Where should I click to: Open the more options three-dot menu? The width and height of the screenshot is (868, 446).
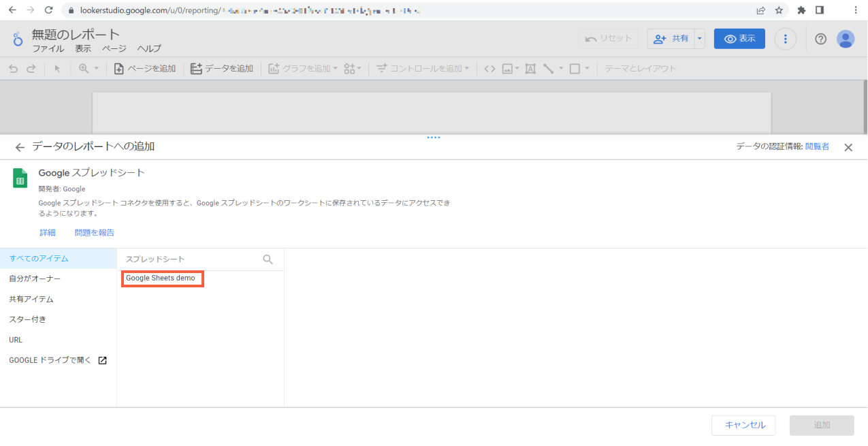point(786,38)
